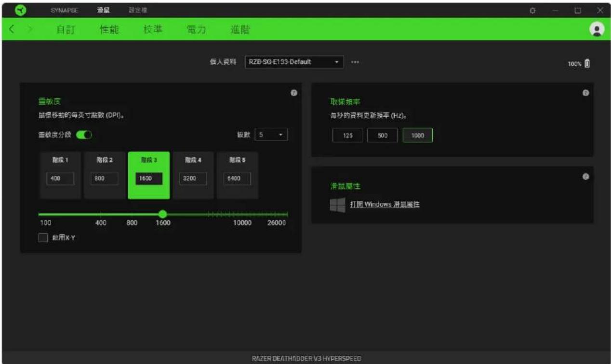The height and width of the screenshot is (364, 611).
Task: Open Windows mouse properties link
Action: pyautogui.click(x=385, y=205)
